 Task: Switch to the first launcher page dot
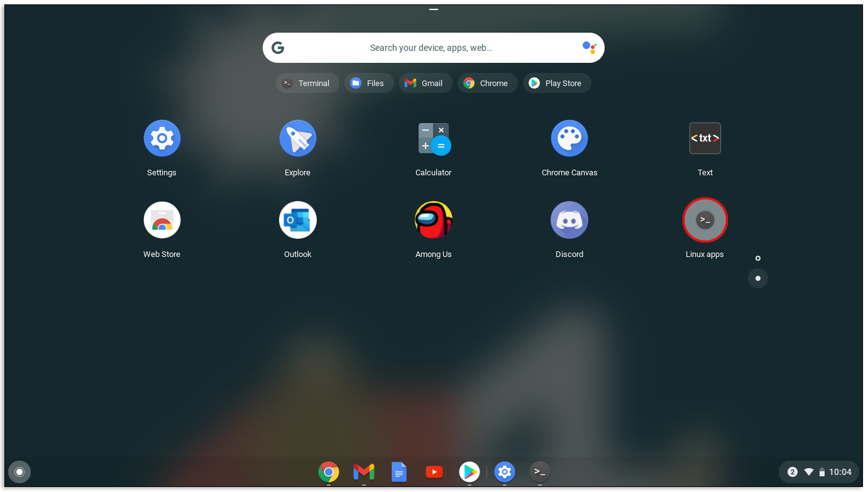(x=758, y=258)
